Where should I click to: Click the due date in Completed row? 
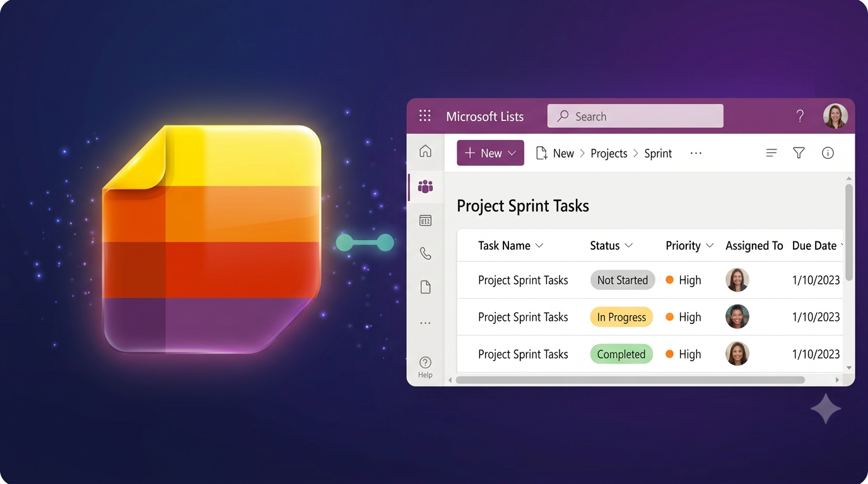coord(816,354)
